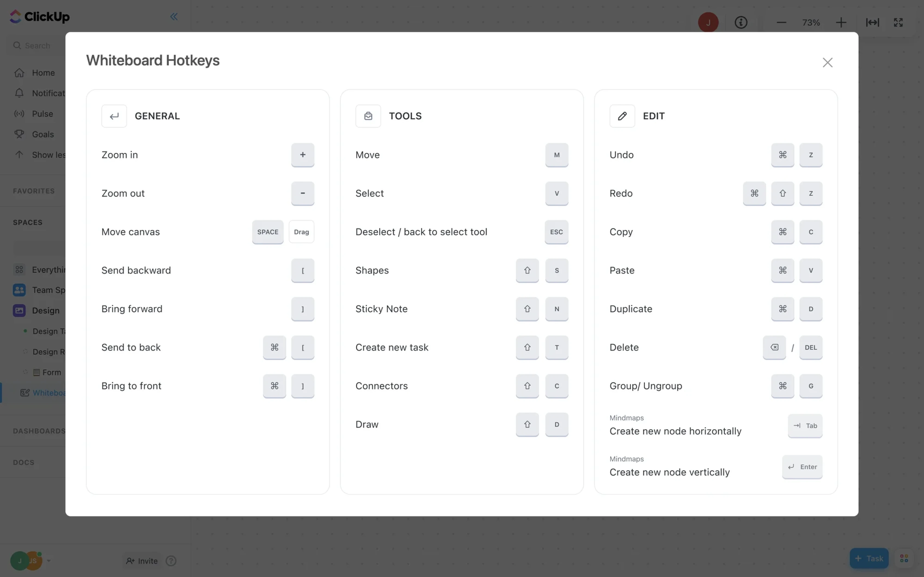This screenshot has width=924, height=577.
Task: Open the user avatar menu bottom left
Action: pos(20,561)
